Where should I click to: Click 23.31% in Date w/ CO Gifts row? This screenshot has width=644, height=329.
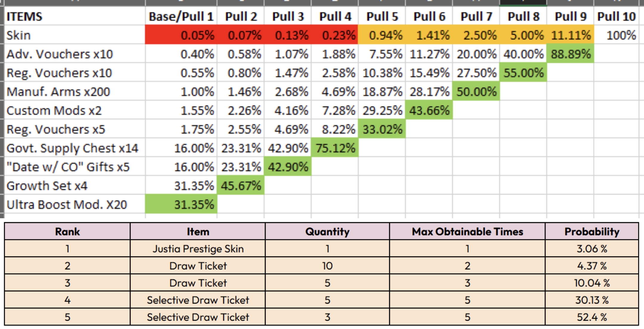tap(241, 166)
